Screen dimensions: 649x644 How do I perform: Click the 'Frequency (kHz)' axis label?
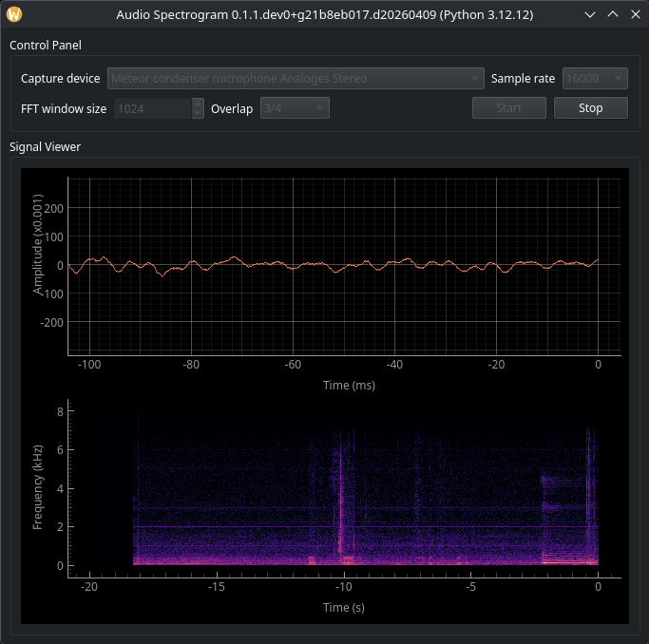pyautogui.click(x=38, y=487)
